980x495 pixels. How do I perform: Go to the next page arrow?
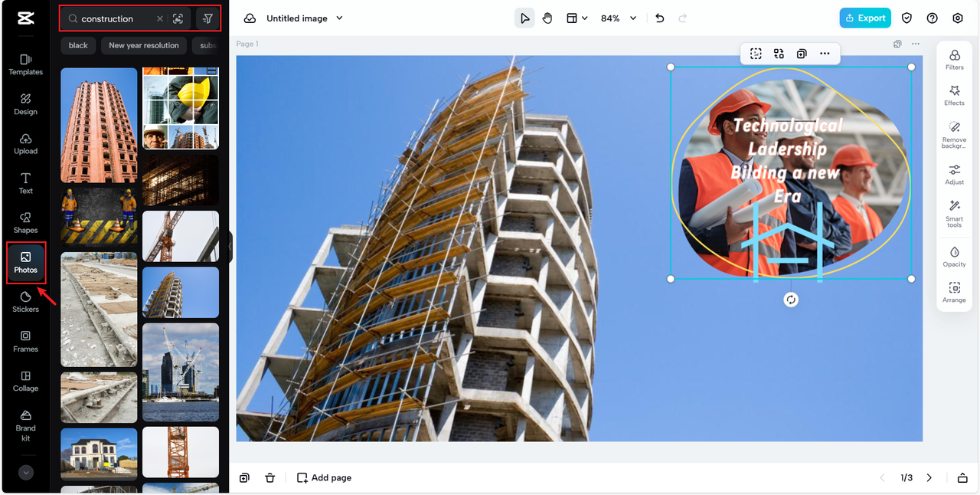[929, 477]
